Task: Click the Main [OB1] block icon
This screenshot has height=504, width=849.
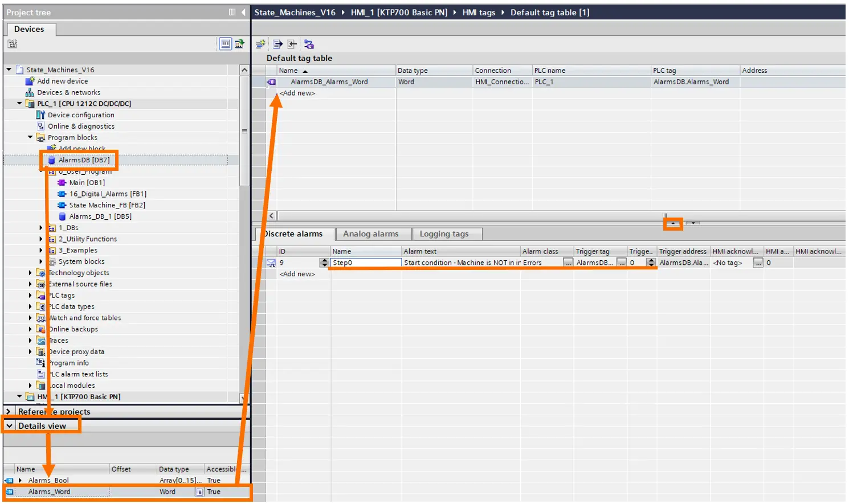Action: click(62, 183)
